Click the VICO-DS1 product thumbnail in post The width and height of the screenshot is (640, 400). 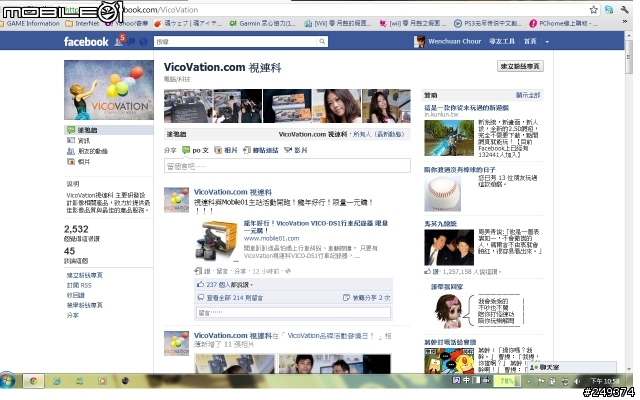pyautogui.click(x=216, y=240)
